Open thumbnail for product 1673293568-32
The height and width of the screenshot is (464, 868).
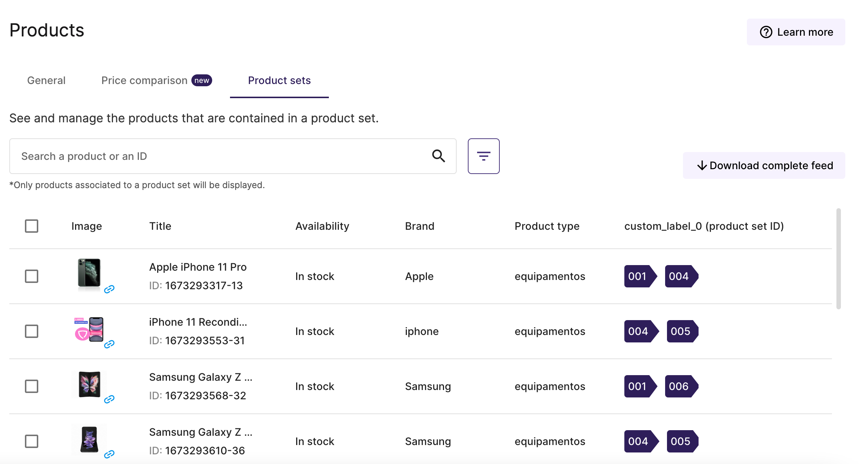click(x=89, y=384)
